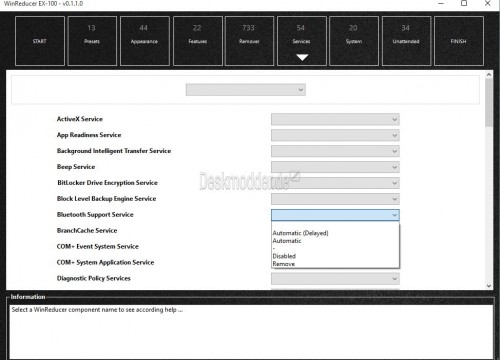
Task: Open the START tile
Action: tap(40, 41)
